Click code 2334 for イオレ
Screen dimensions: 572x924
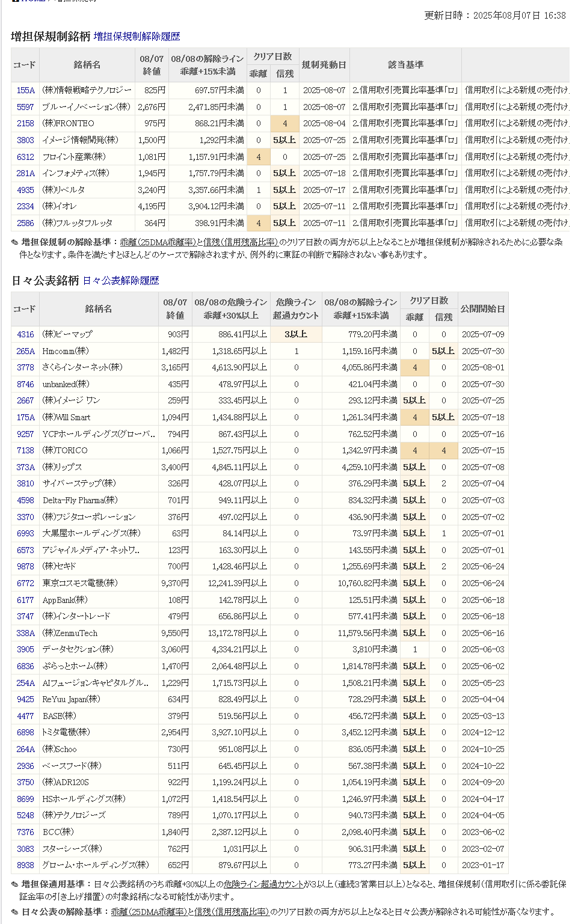[25, 206]
